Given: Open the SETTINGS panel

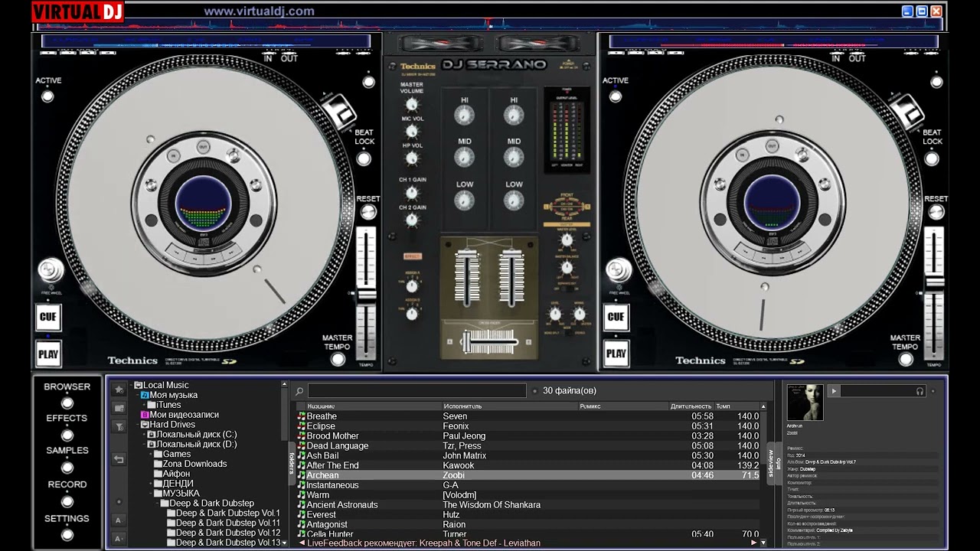Looking at the screenshot, I should point(67,534).
